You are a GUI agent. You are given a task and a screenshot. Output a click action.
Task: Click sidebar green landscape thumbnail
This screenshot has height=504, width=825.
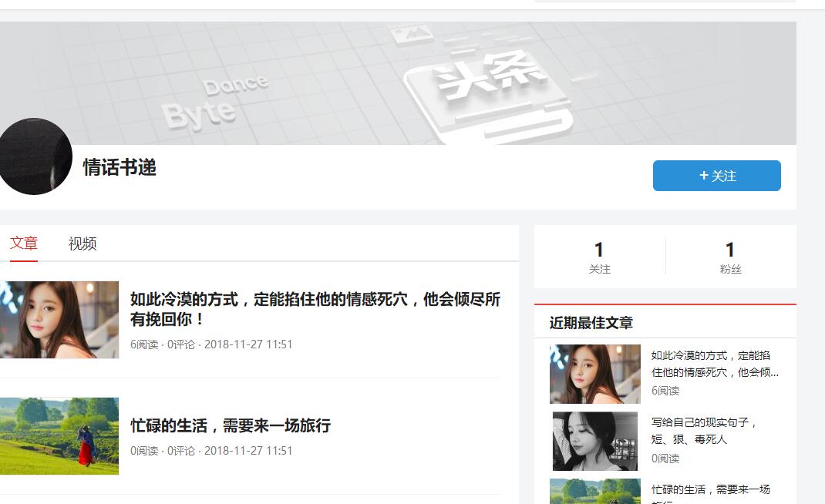(x=595, y=492)
